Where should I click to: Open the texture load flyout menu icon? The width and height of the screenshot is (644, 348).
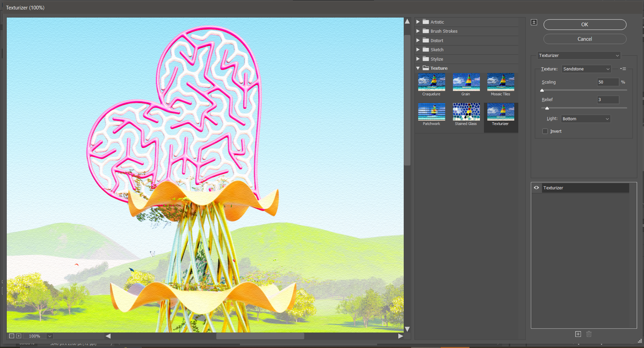click(x=623, y=69)
